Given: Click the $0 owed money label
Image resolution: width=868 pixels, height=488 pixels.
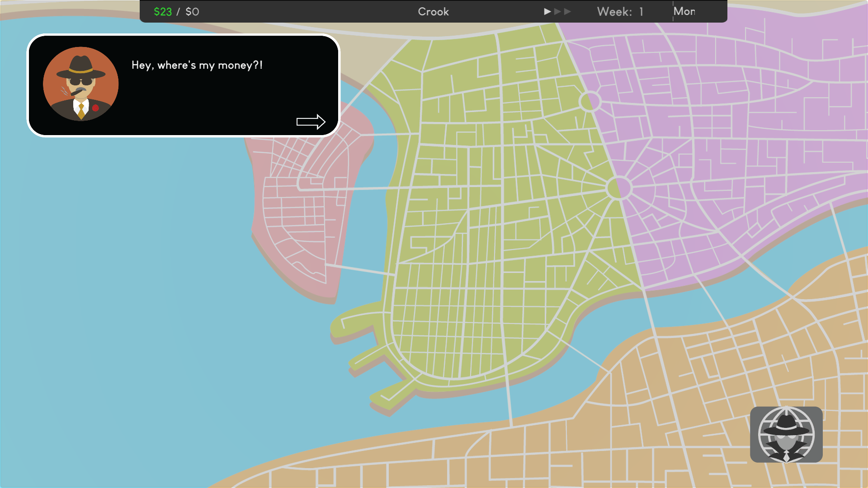Looking at the screenshot, I should click(192, 12).
